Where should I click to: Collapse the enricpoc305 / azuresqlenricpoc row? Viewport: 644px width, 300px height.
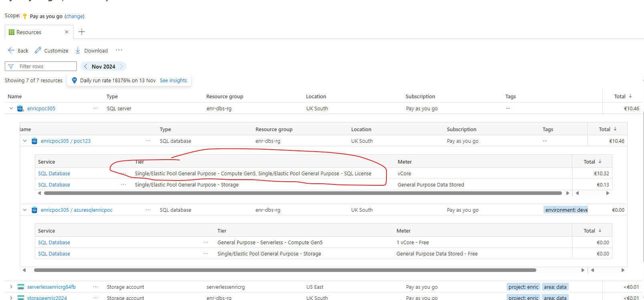25,210
